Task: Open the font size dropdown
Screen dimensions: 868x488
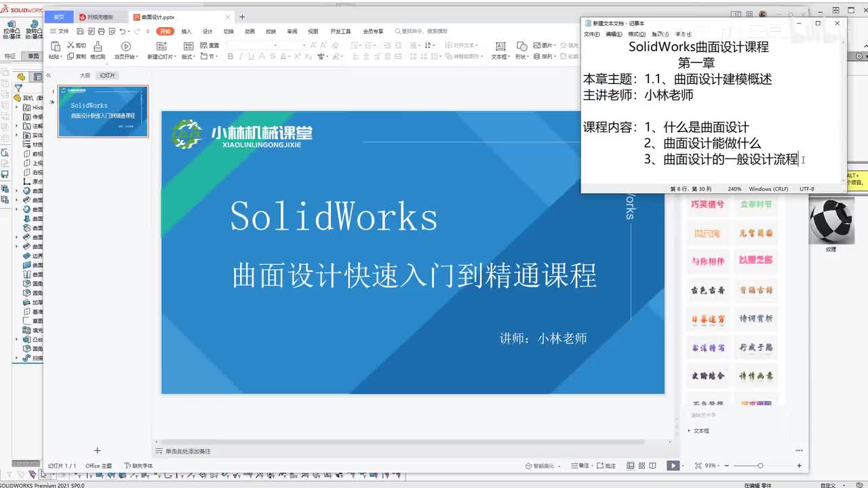Action: [x=303, y=45]
